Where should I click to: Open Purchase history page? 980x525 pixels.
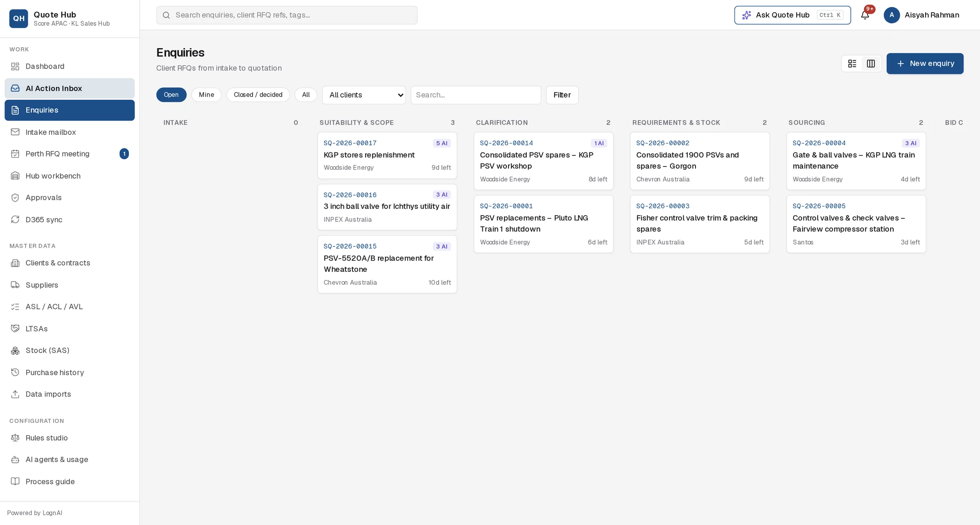(69, 373)
